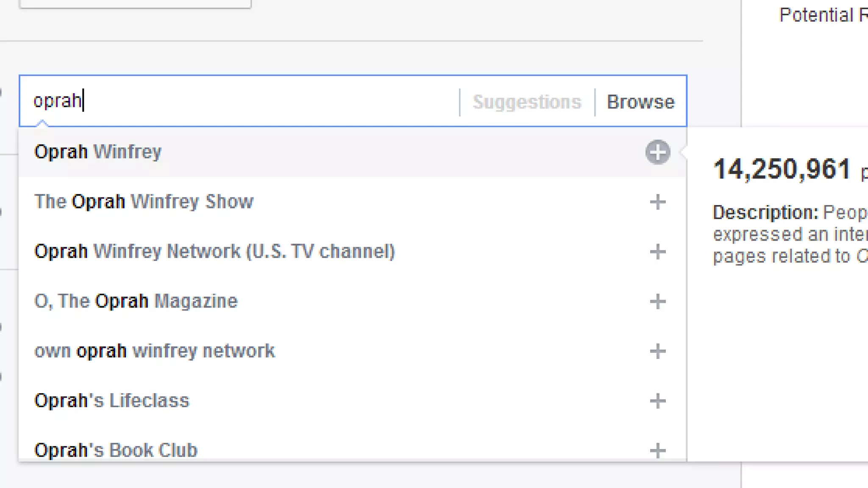Image resolution: width=868 pixels, height=488 pixels.
Task: Add Oprah's Book Club using plus icon
Action: (657, 450)
